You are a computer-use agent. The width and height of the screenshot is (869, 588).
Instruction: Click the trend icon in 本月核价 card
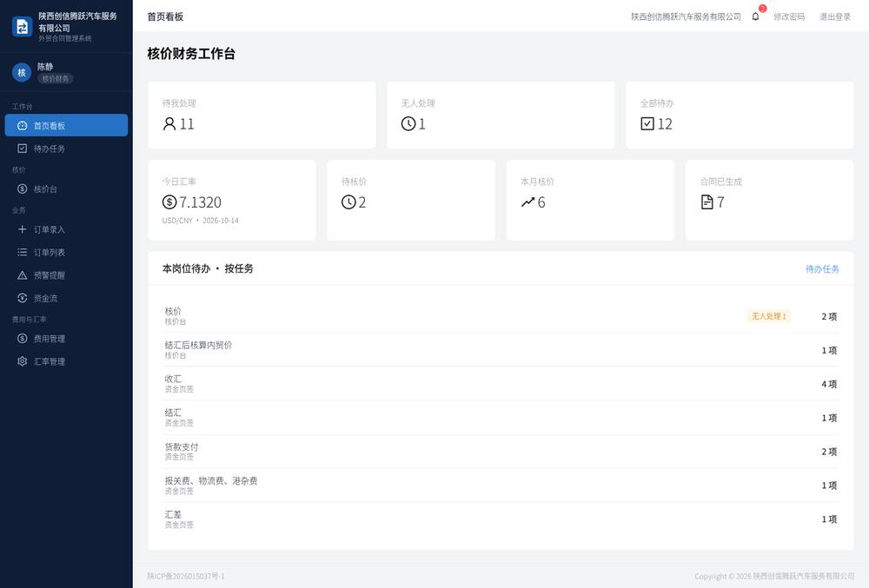[527, 202]
